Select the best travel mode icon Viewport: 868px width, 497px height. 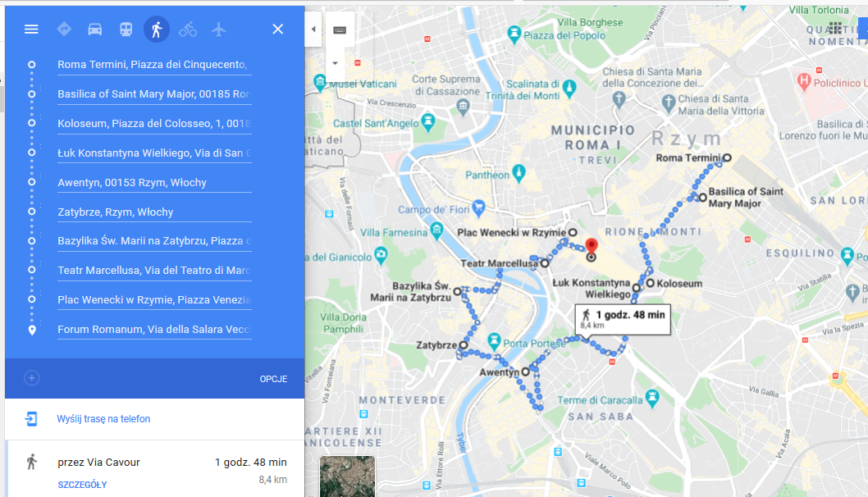[x=64, y=30]
